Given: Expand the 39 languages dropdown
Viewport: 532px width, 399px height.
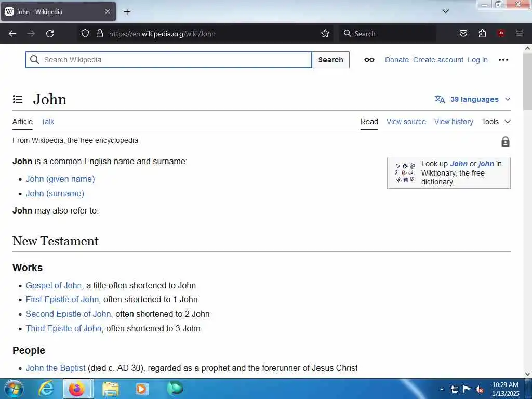Looking at the screenshot, I should (x=473, y=99).
